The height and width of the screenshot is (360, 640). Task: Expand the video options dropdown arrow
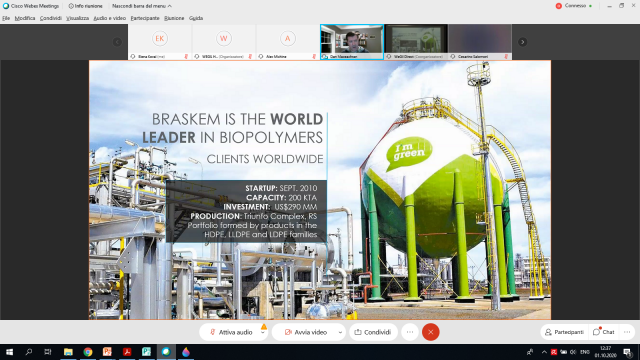click(x=340, y=333)
